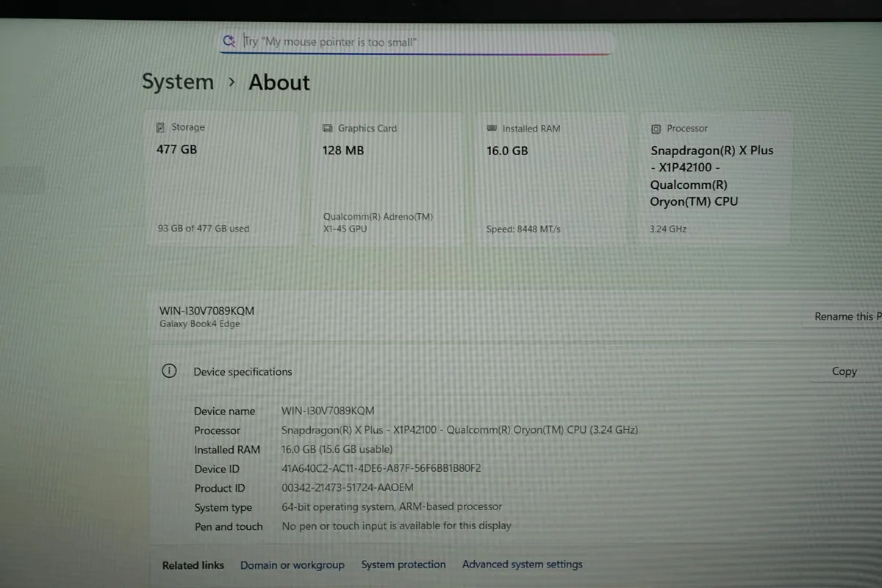Screen dimensions: 882x588
Task: Select the About breadcrumb item
Action: click(x=279, y=82)
